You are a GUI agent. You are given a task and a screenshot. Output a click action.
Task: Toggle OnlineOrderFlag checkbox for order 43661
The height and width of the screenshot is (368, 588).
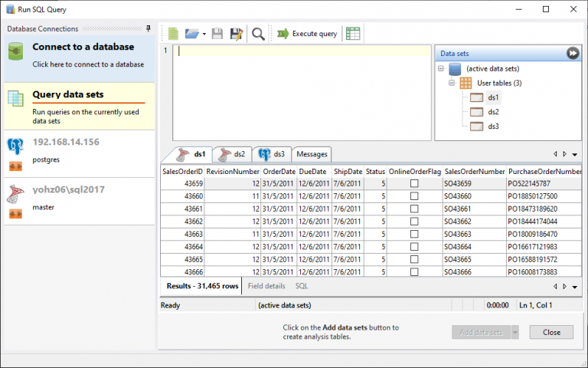point(414,209)
